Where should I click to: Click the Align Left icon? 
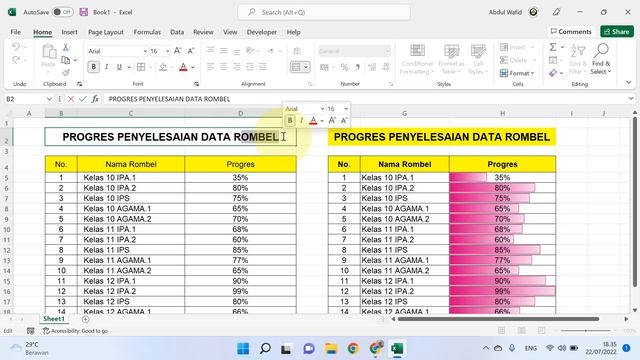pyautogui.click(x=211, y=67)
